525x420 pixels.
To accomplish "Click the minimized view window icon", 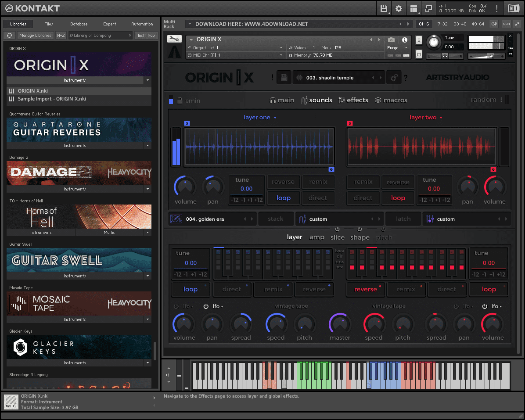I will 428,9.
